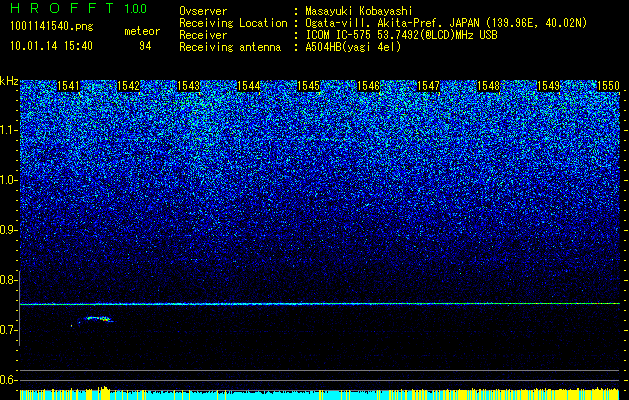Click the Receiving antenna label
629x400 pixels.
(x=230, y=47)
